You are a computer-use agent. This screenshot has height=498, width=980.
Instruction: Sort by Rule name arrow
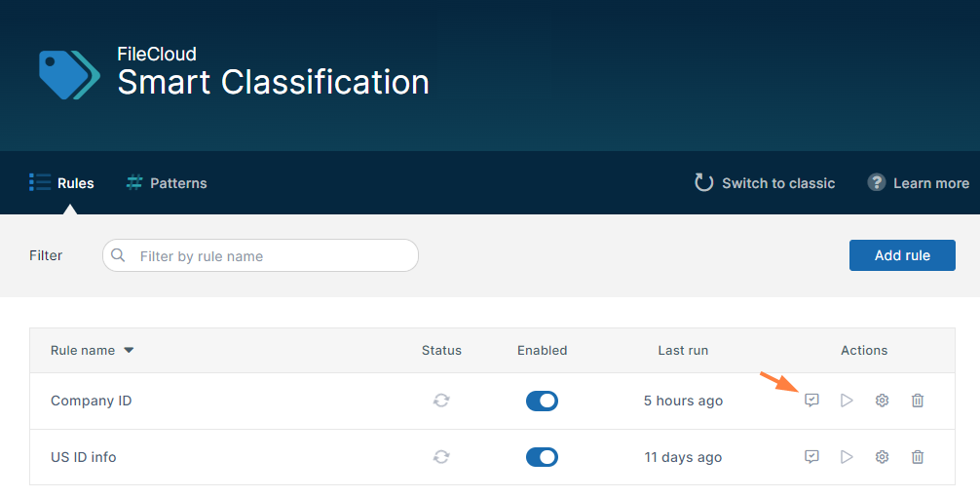click(x=129, y=351)
